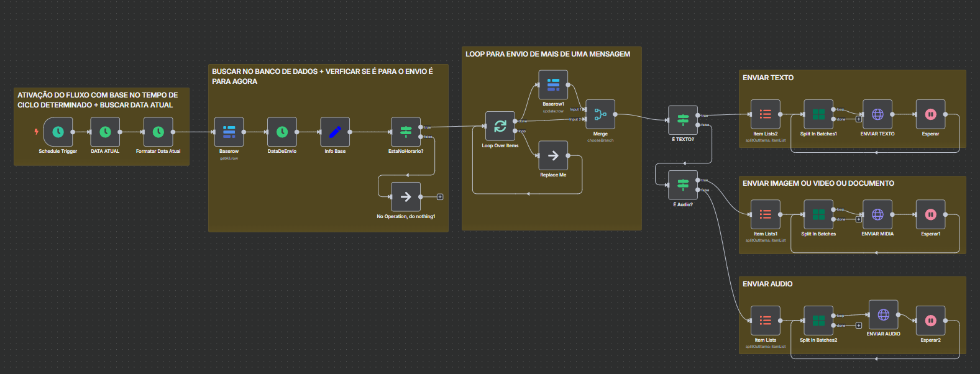Viewport: 980px width, 374px height.
Task: Add node after No Operation, do nothing1
Action: point(440,197)
